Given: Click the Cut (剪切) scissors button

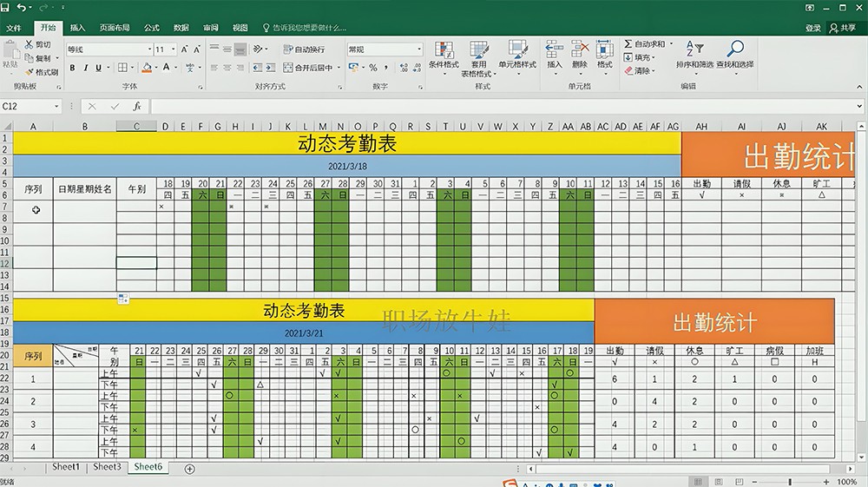Looking at the screenshot, I should [37, 44].
